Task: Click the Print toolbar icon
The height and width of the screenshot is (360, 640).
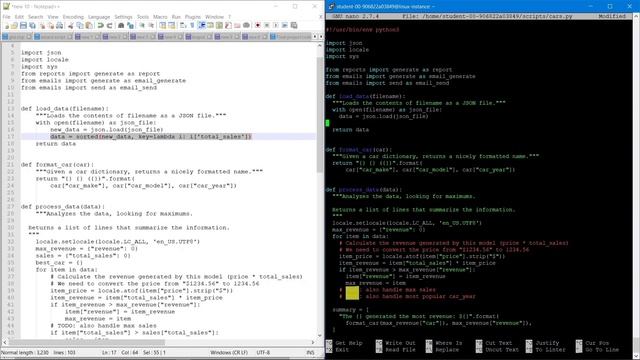Action: coord(60,25)
